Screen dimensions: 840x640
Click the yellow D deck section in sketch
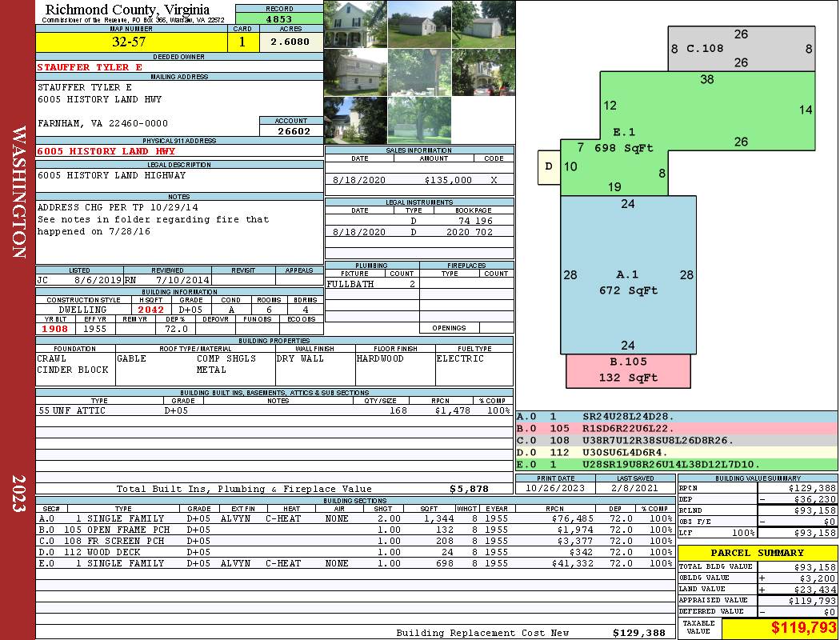[x=549, y=168]
